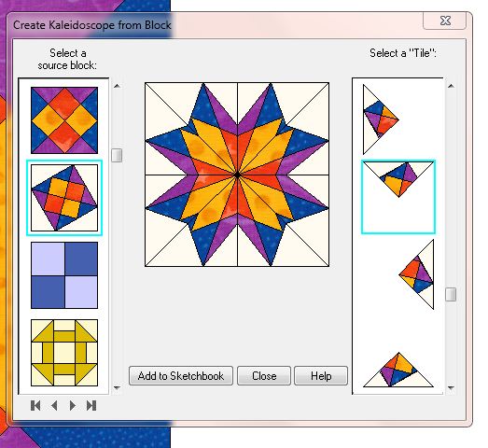
Task: Click the kaleidoscope star preview
Action: point(237,175)
